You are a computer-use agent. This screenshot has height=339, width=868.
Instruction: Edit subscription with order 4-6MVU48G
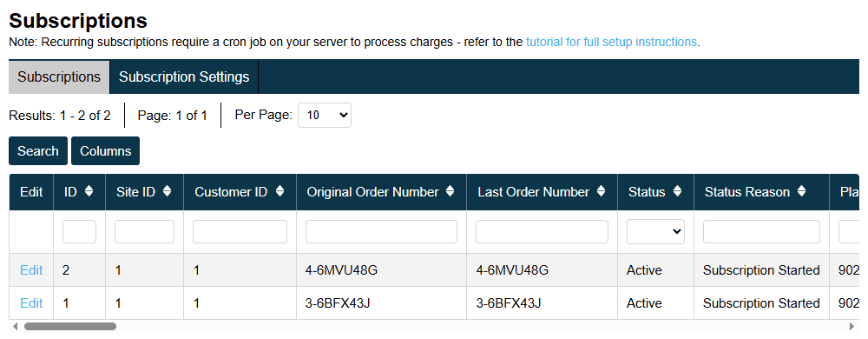click(31, 270)
